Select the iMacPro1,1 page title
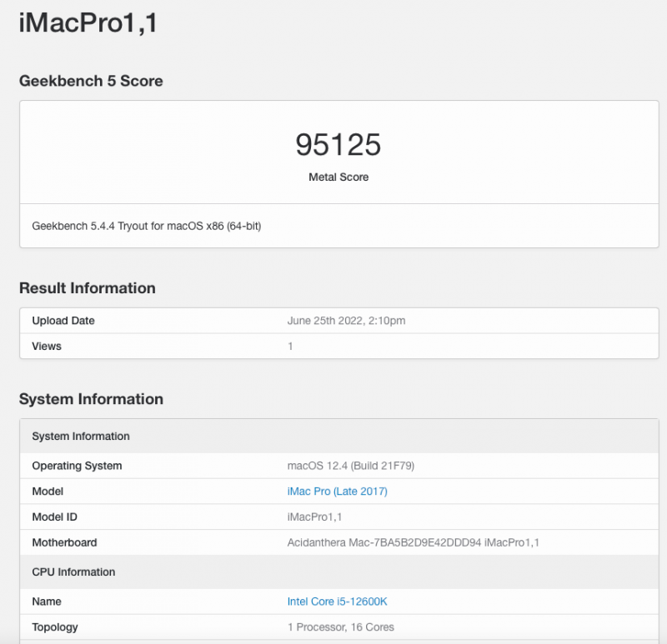This screenshot has width=667, height=644. pyautogui.click(x=88, y=22)
